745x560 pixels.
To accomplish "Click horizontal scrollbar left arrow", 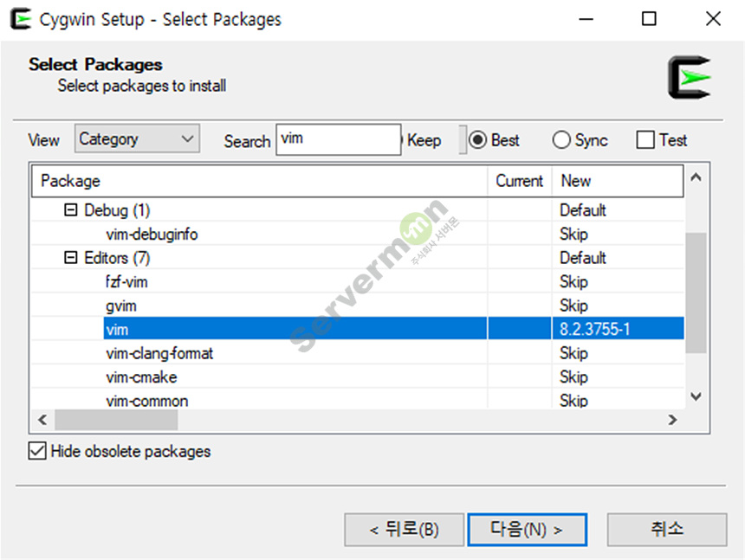I will coord(42,420).
